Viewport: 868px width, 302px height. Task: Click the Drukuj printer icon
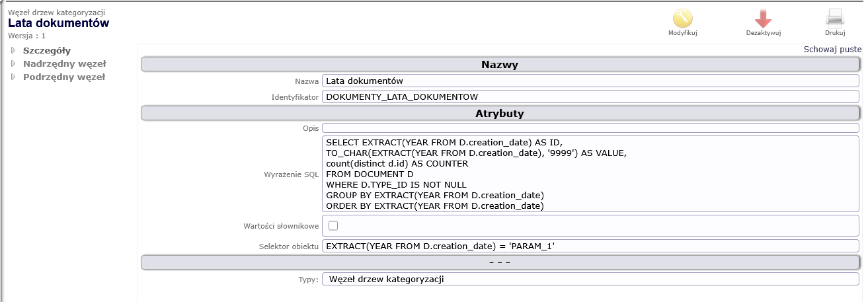click(x=835, y=19)
